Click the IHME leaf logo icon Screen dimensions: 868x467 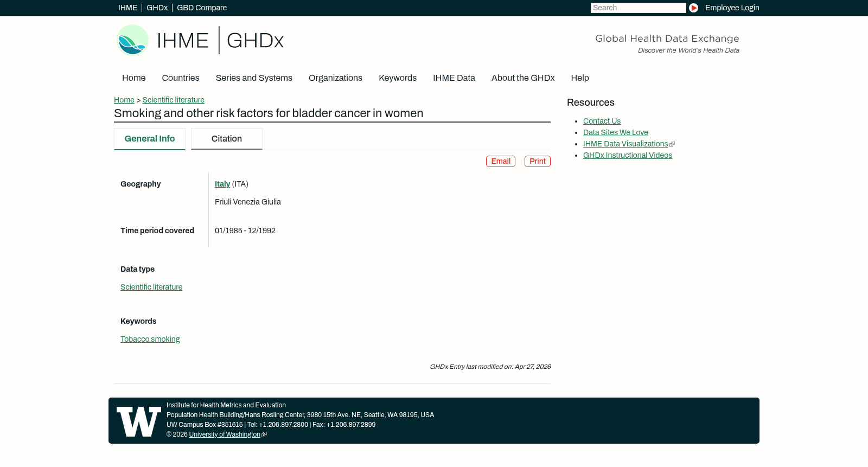pos(132,40)
